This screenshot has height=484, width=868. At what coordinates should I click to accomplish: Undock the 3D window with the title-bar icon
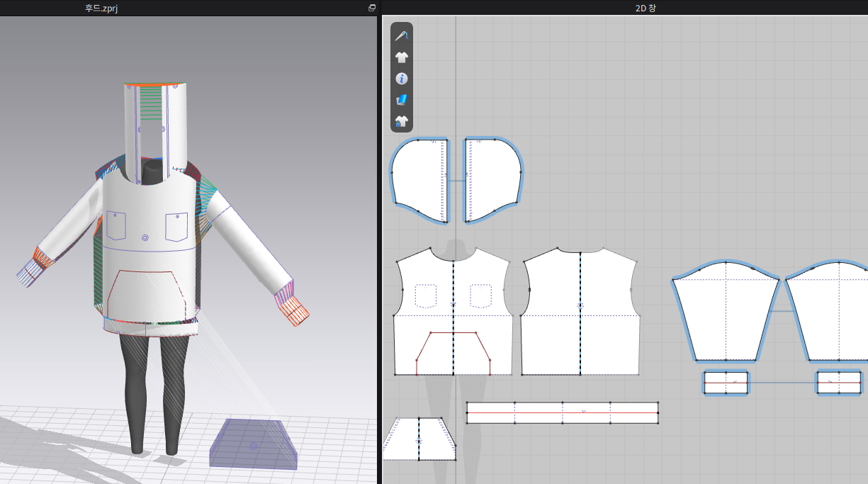point(372,8)
